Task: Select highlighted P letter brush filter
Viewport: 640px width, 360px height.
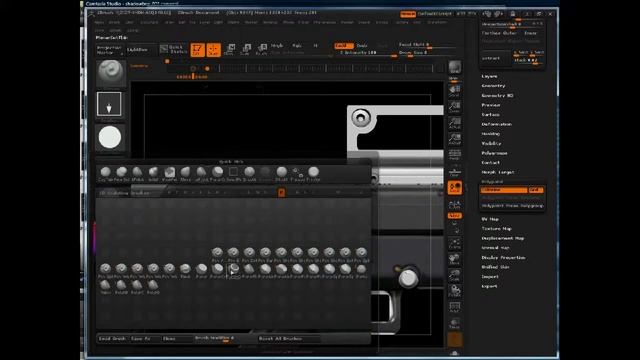Action: pyautogui.click(x=281, y=192)
